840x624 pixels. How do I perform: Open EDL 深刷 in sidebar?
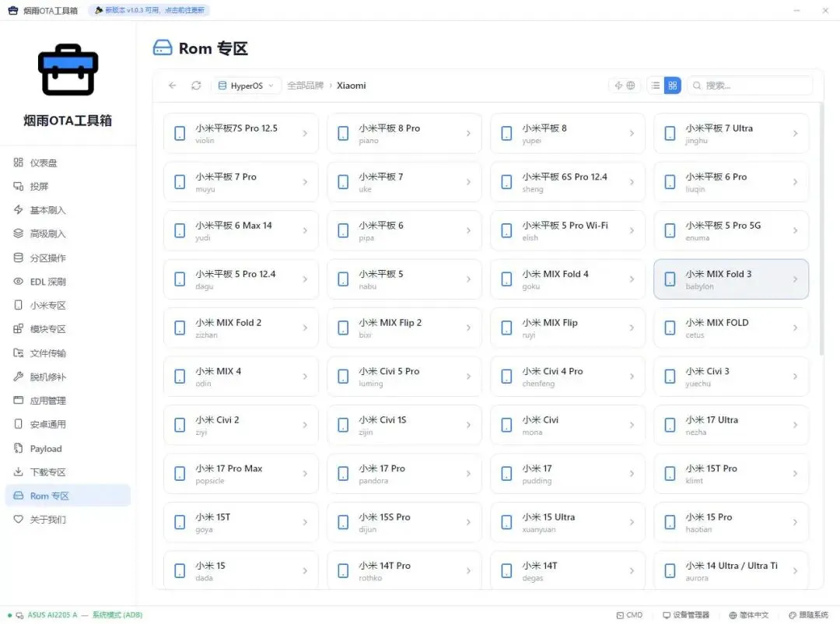(68, 282)
